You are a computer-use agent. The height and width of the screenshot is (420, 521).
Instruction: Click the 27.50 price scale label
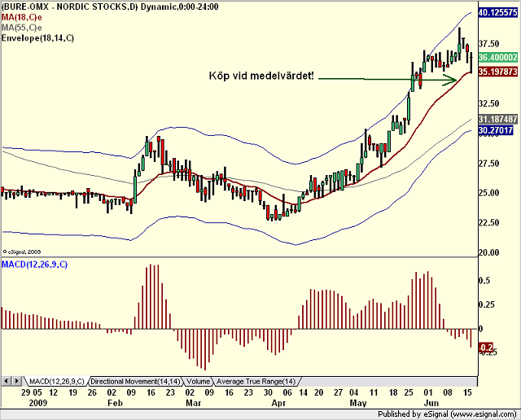(488, 164)
